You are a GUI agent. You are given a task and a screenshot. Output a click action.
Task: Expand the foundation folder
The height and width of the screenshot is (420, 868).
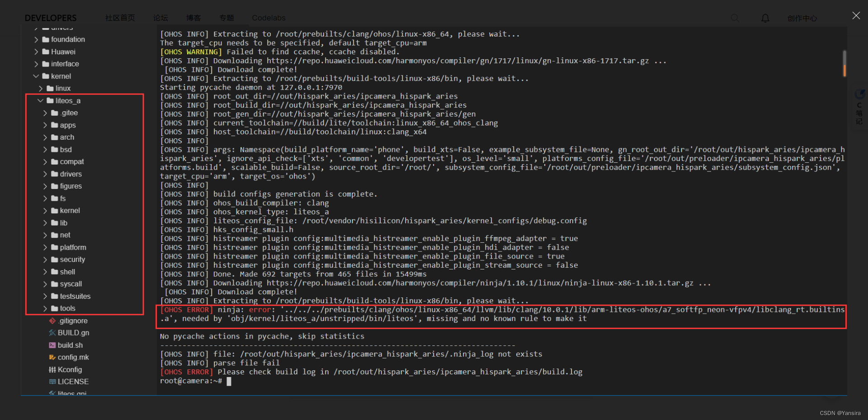point(36,39)
